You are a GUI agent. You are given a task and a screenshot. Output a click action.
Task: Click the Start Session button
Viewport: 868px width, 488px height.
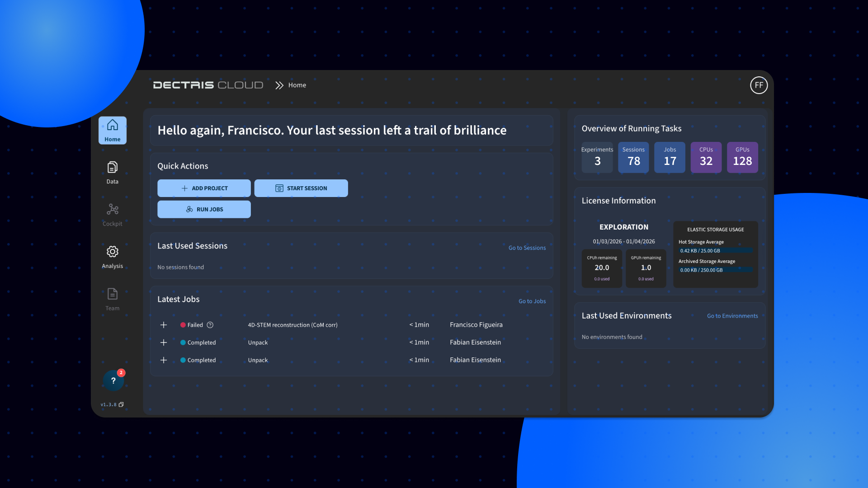pyautogui.click(x=301, y=188)
